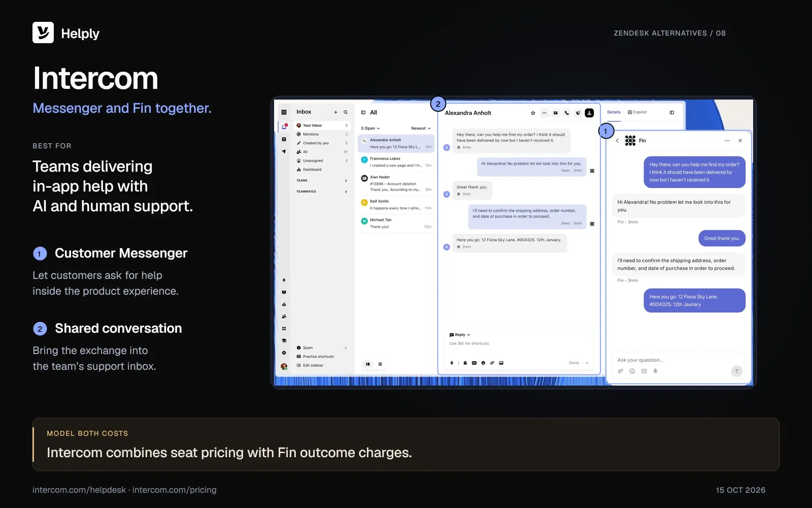812x508 pixels.
Task: Switch to list layout view
Action: click(x=380, y=364)
